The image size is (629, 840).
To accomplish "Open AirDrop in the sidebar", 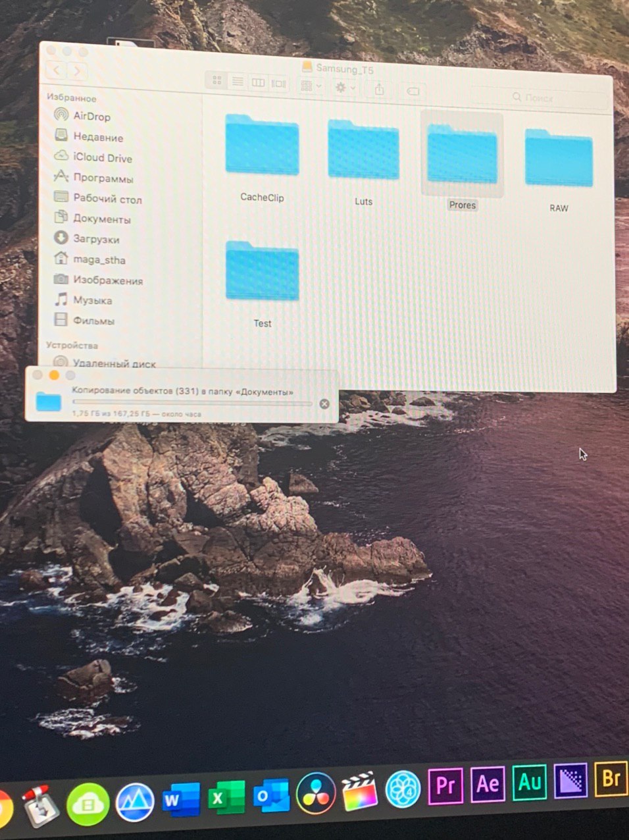I will coord(83,116).
